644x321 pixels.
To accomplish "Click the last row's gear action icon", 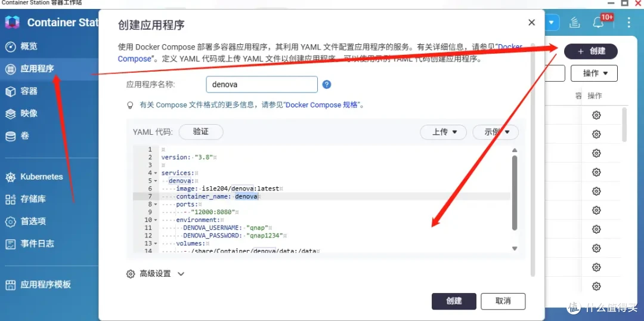I will (596, 286).
